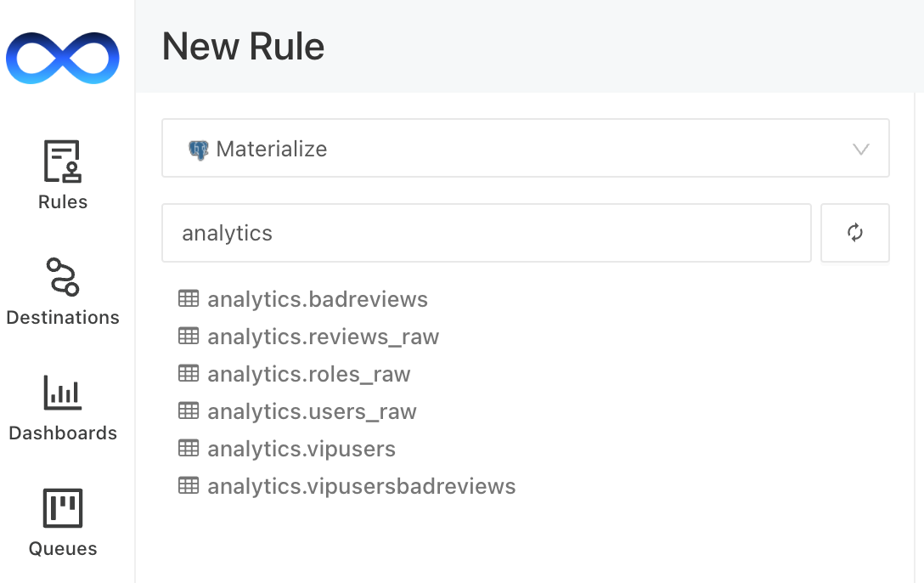The height and width of the screenshot is (583, 924).
Task: Click the PostgreSQL elephant icon in selector
Action: [198, 150]
